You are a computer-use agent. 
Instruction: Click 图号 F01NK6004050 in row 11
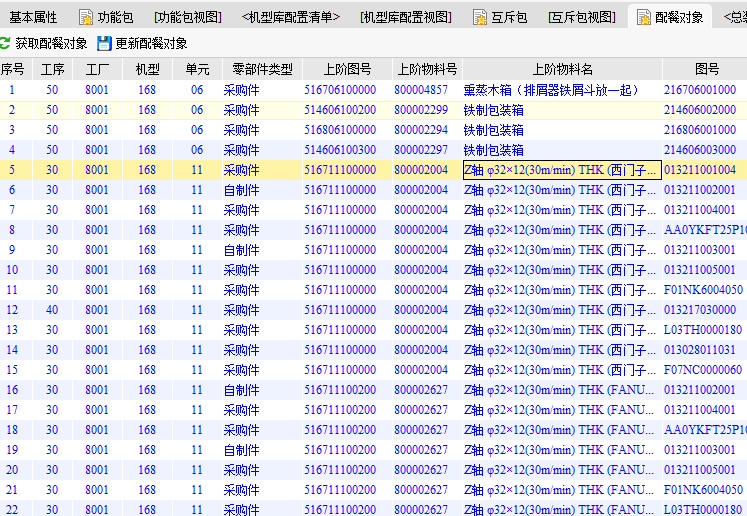point(704,290)
